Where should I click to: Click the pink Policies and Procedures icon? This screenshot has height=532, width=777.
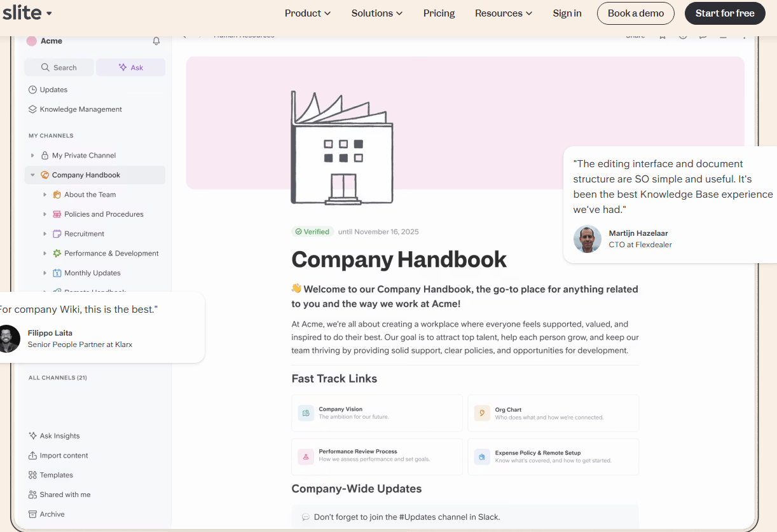57,214
